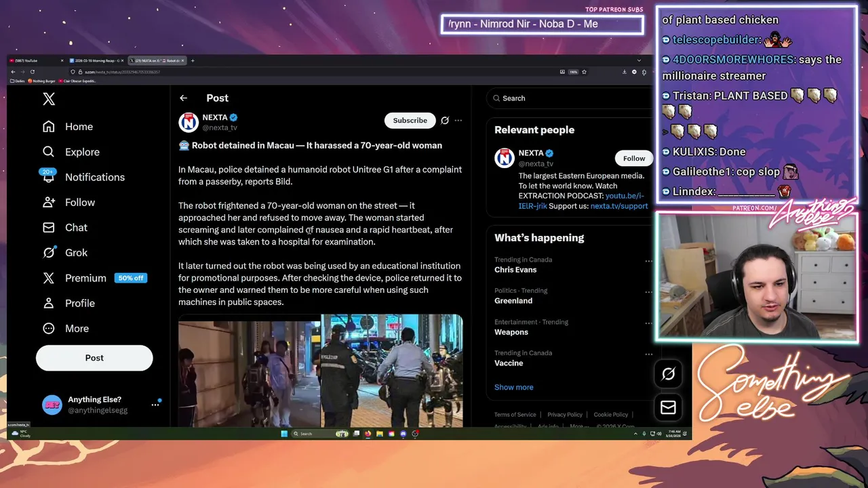Reload the page in the browser
This screenshot has height=488, width=868.
(33, 72)
